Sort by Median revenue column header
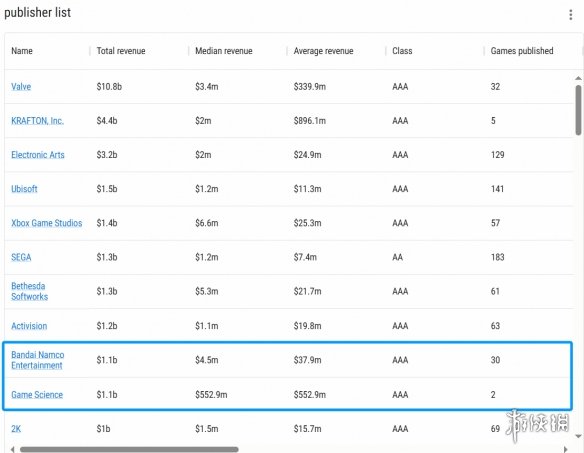The image size is (584, 453). (x=224, y=51)
